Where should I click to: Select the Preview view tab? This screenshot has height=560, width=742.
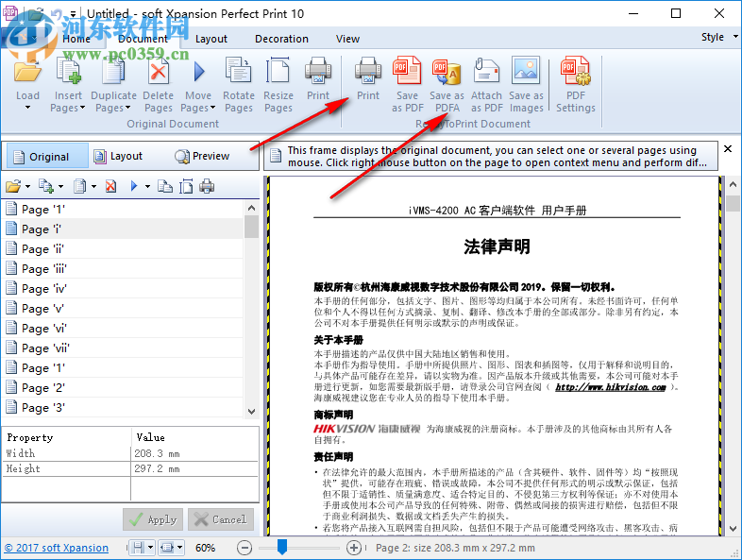tap(203, 156)
